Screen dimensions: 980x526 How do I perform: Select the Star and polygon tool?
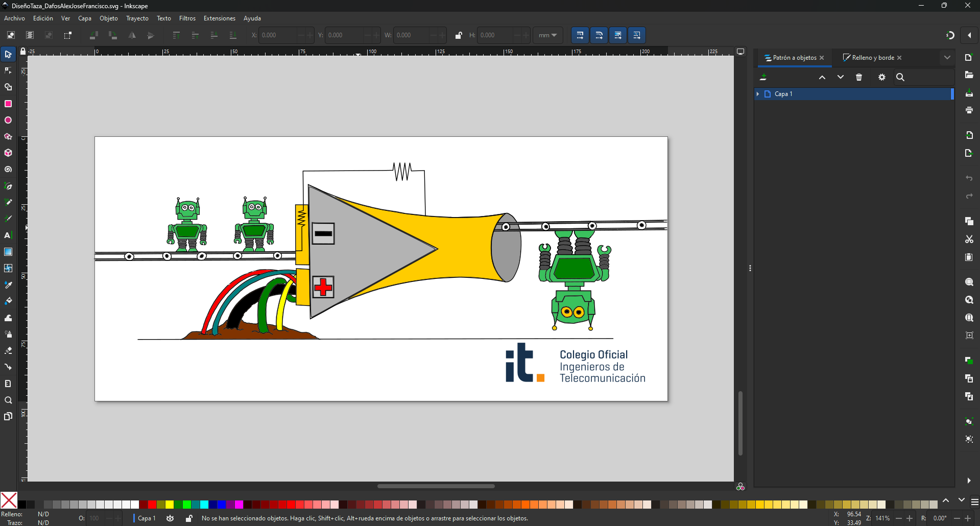click(8, 136)
